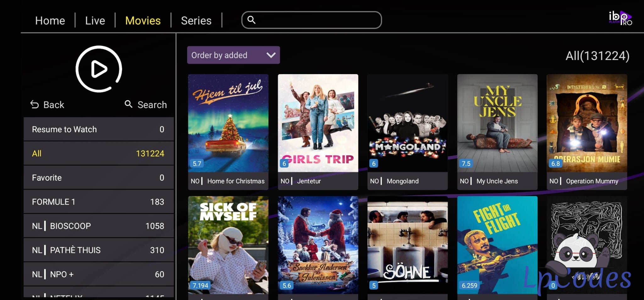Click the sidebar Search magnifier icon
The image size is (644, 300).
(128, 104)
